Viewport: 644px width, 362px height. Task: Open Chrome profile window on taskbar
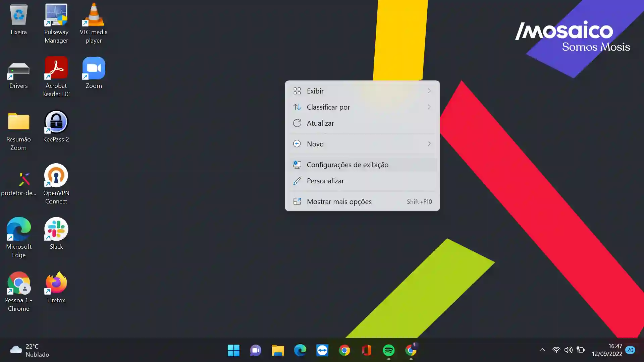tap(411, 350)
